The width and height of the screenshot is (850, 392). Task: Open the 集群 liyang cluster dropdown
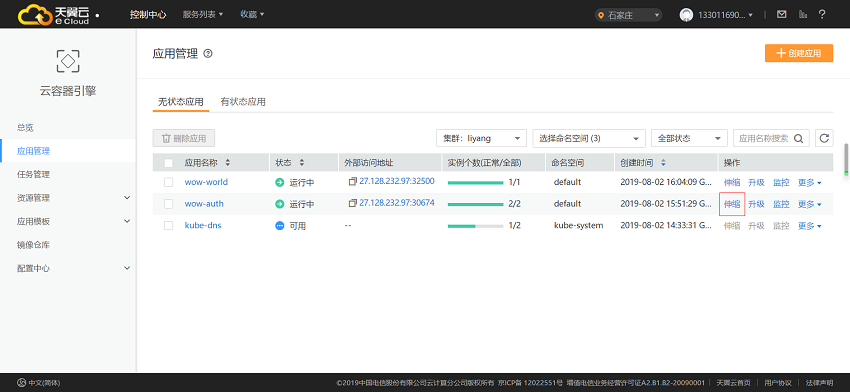481,138
